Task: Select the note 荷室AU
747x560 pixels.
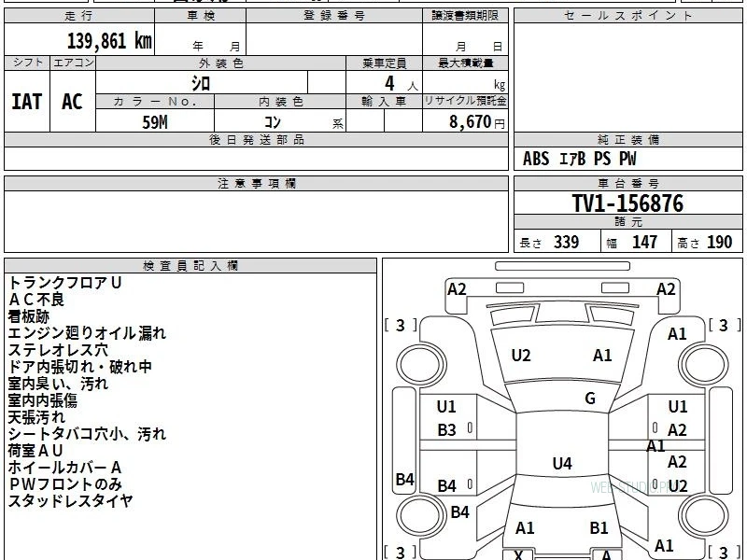Action: pyautogui.click(x=35, y=451)
